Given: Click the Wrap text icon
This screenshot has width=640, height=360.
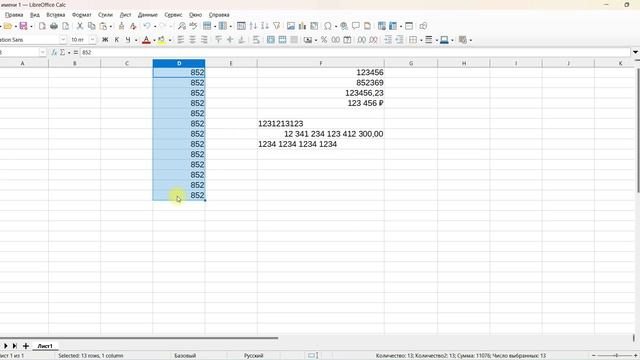Looking at the screenshot, I should pyautogui.click(x=256, y=40).
